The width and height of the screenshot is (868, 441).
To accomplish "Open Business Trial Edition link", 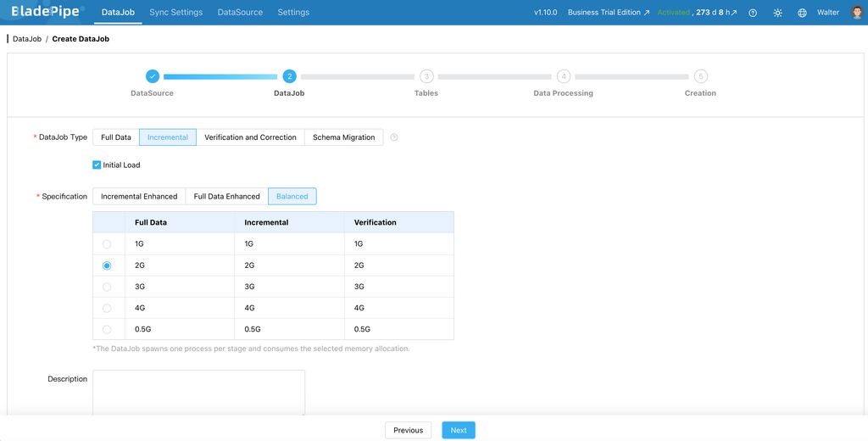I will point(609,12).
